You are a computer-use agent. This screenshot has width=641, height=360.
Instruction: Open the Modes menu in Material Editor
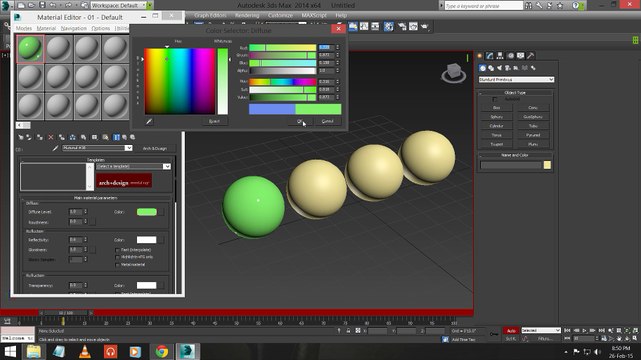click(x=23, y=28)
